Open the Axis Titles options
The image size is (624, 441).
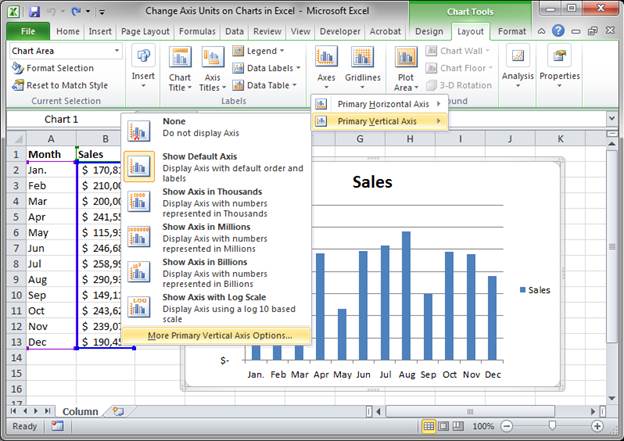[213, 69]
